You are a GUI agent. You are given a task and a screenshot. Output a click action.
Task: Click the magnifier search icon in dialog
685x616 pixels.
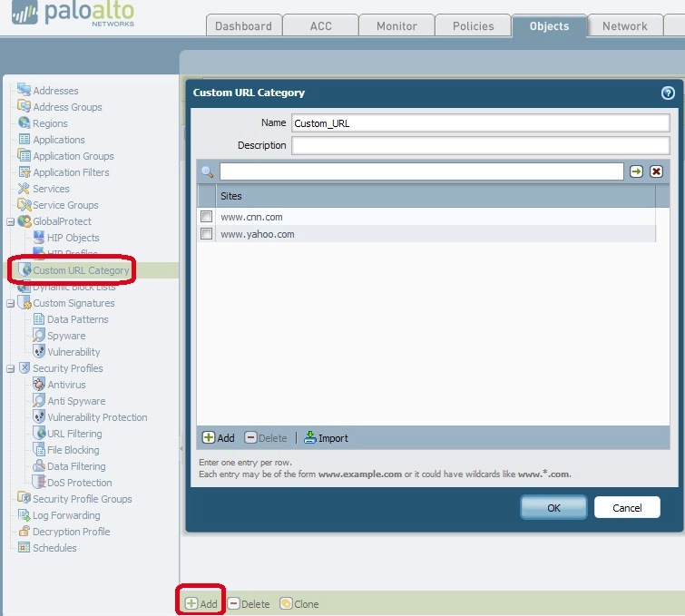tap(208, 171)
